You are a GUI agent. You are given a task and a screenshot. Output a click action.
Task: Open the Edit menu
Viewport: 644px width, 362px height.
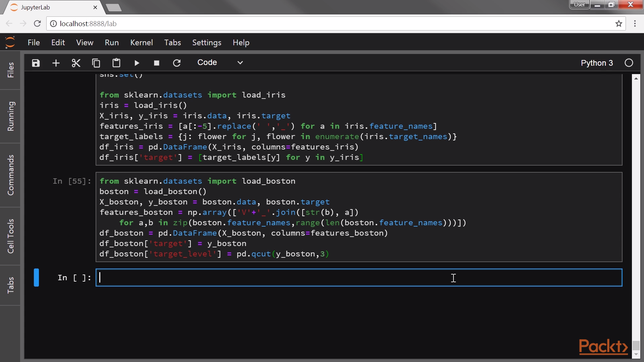click(x=58, y=43)
